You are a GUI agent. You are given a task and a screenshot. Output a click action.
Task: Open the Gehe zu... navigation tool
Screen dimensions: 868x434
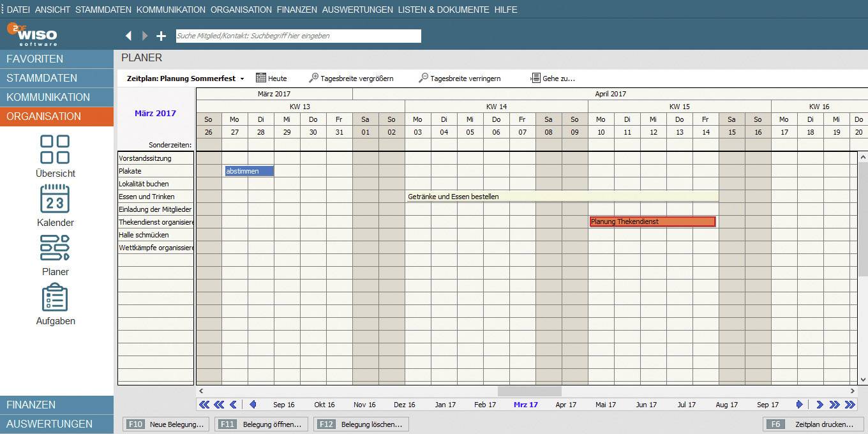tap(553, 78)
